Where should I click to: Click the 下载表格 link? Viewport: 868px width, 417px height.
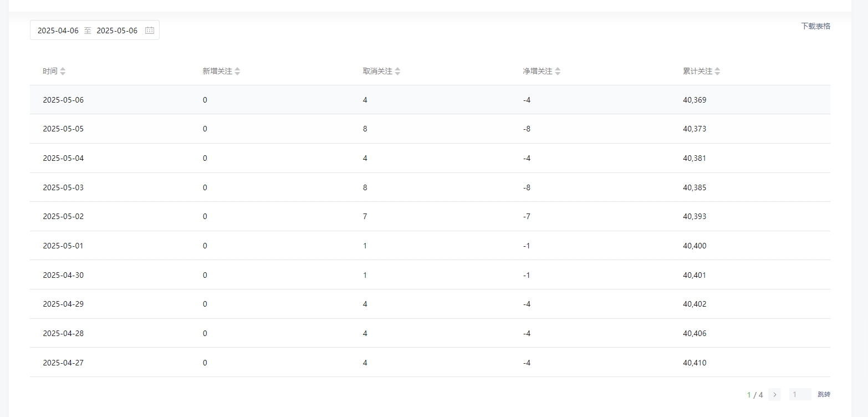pos(815,26)
